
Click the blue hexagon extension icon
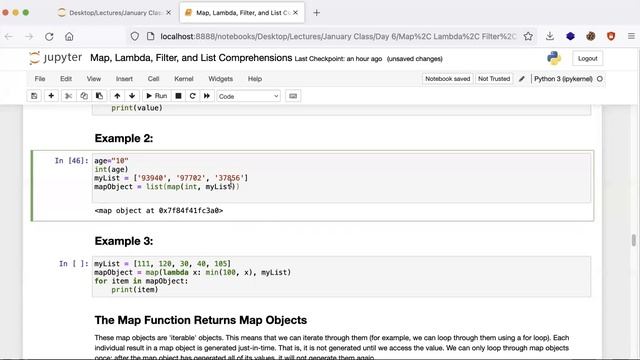(571, 36)
